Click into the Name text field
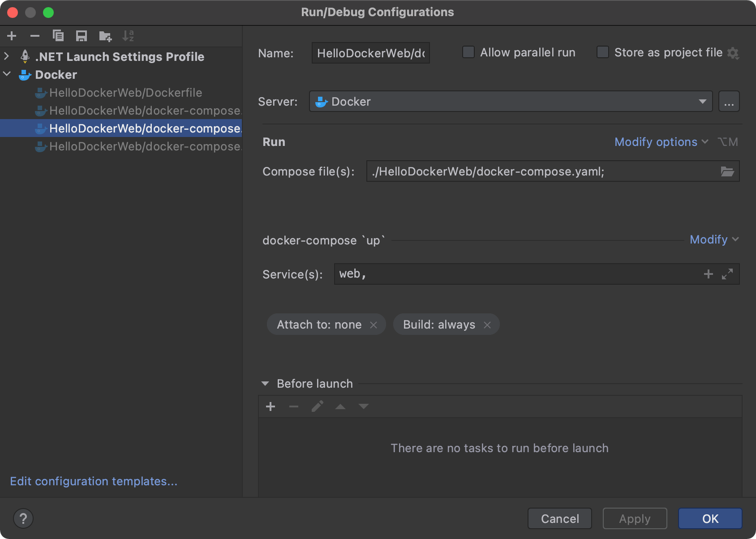 pos(370,53)
